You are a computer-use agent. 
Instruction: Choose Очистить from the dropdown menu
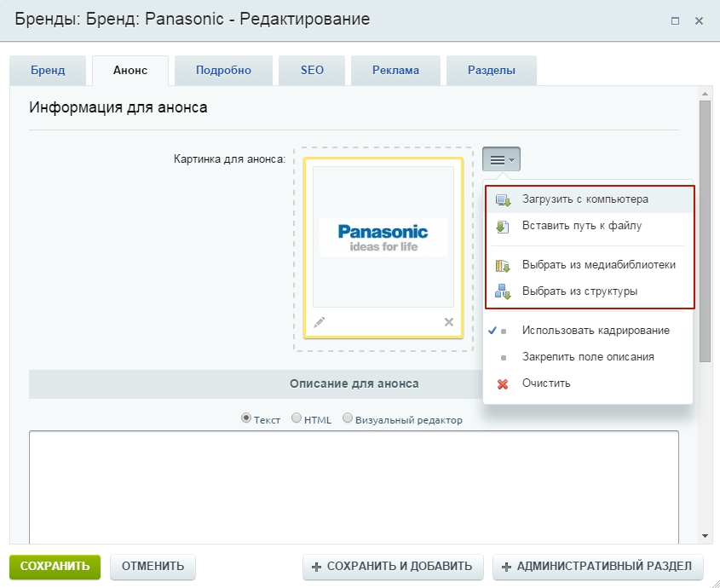(x=588, y=383)
